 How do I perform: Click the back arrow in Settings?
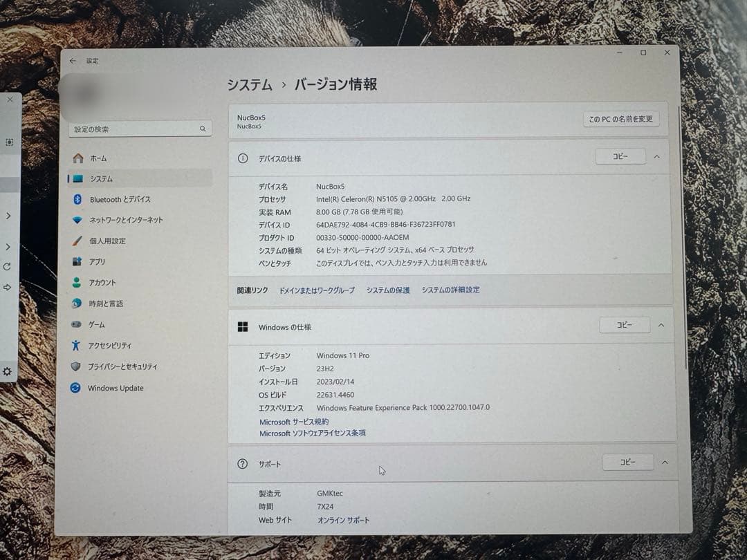(x=73, y=61)
